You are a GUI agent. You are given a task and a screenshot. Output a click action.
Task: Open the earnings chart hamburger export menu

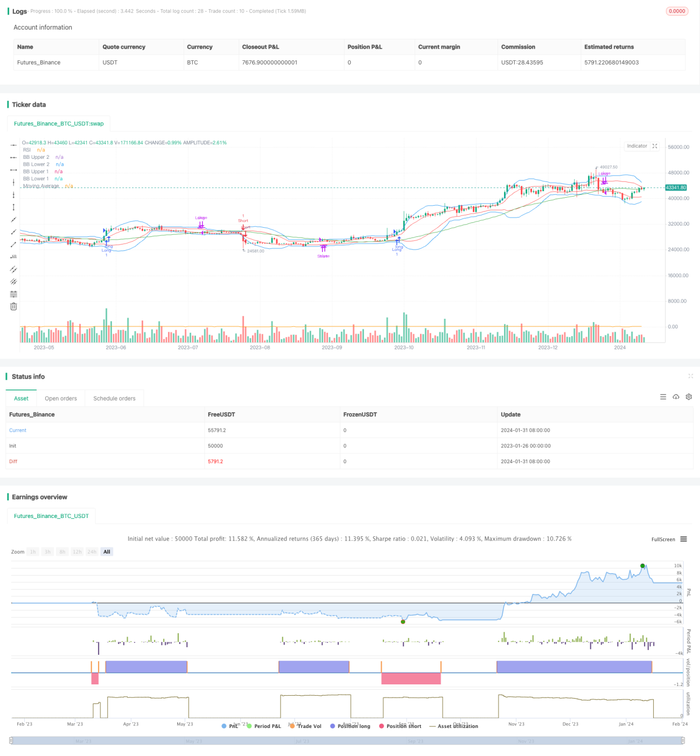click(683, 539)
